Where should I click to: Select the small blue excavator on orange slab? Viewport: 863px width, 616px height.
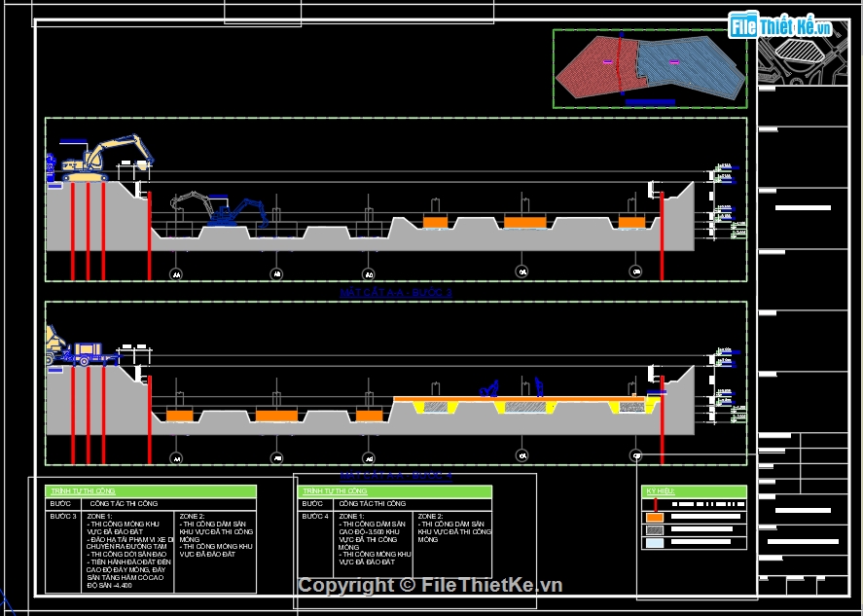click(489, 389)
